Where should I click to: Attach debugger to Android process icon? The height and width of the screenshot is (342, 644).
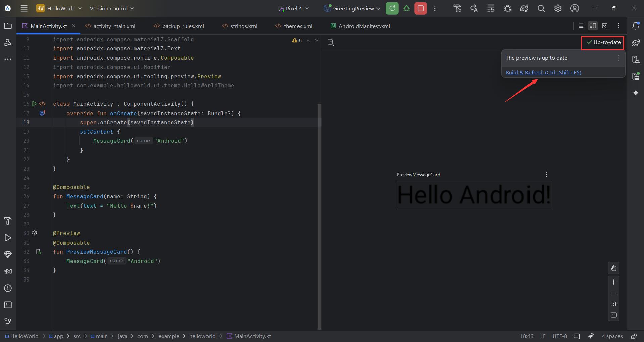coord(507,8)
